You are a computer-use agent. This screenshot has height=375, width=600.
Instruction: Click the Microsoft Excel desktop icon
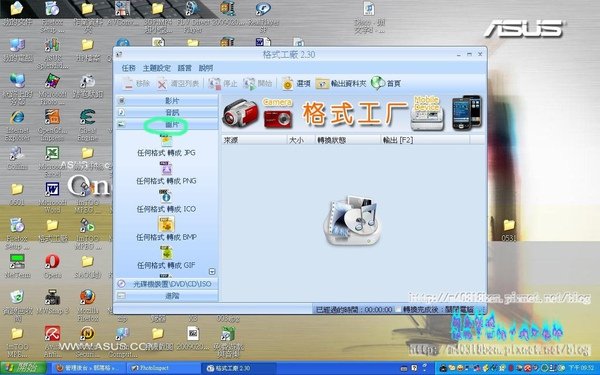53,162
